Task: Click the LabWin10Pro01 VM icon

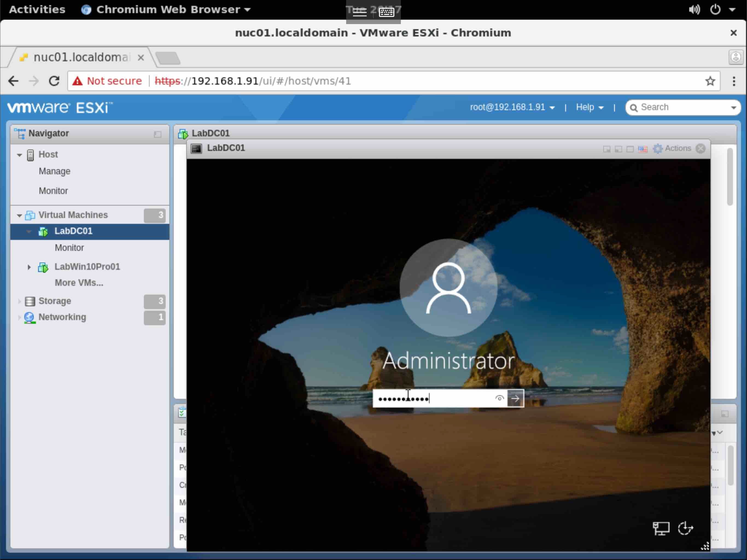Action: [x=43, y=267]
